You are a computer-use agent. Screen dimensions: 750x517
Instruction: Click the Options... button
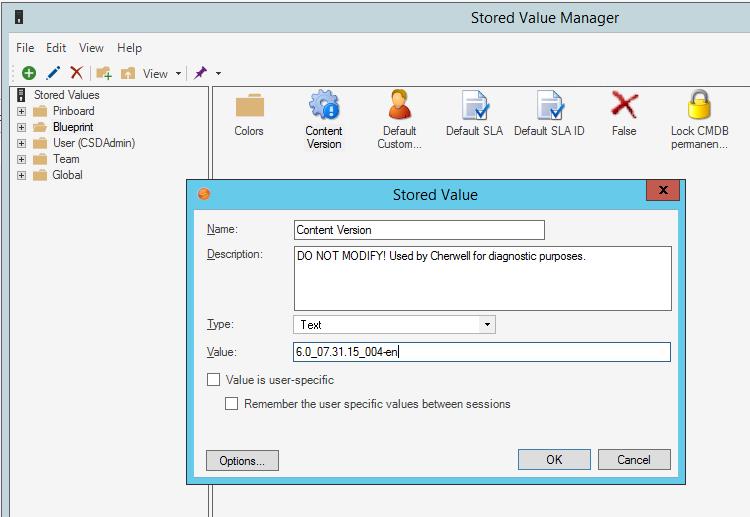242,461
